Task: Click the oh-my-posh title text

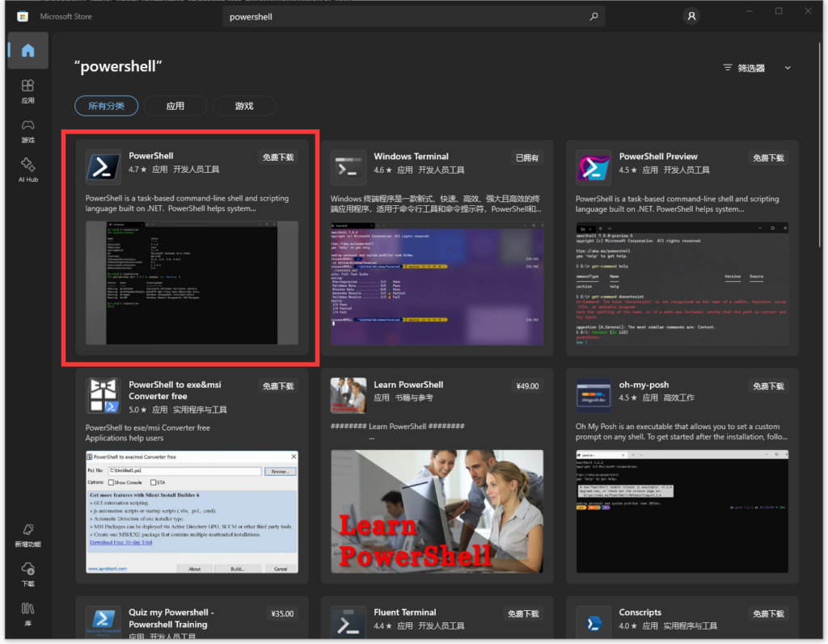Action: tap(644, 385)
